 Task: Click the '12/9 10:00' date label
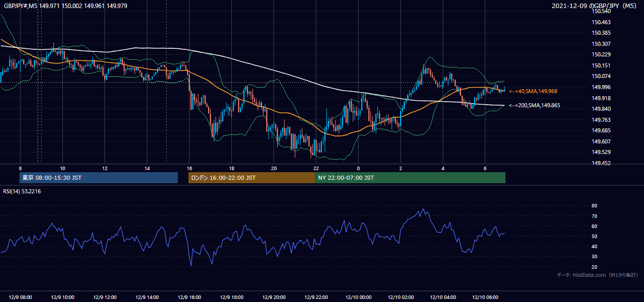[x=62, y=297]
